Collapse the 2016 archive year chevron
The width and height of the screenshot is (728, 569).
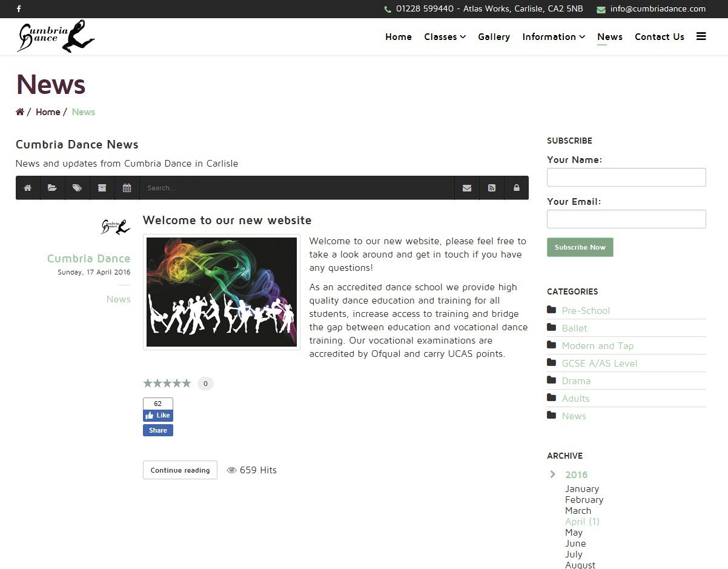tap(553, 474)
